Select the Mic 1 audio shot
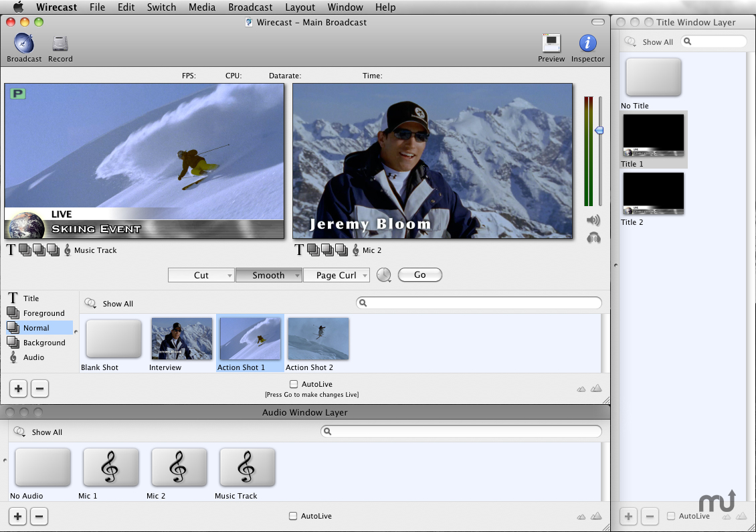Viewport: 756px width, 532px height. click(110, 467)
